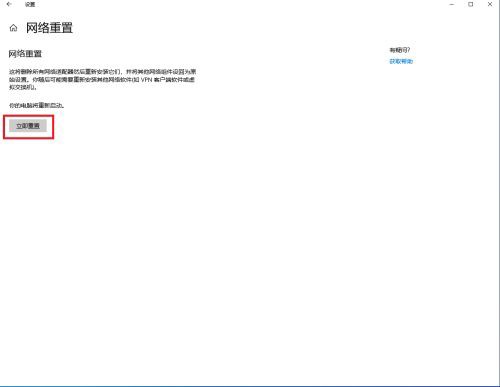Screen dimensions: 500x387
Task: Click the large 网络重置 page heading
Action: (x=49, y=28)
